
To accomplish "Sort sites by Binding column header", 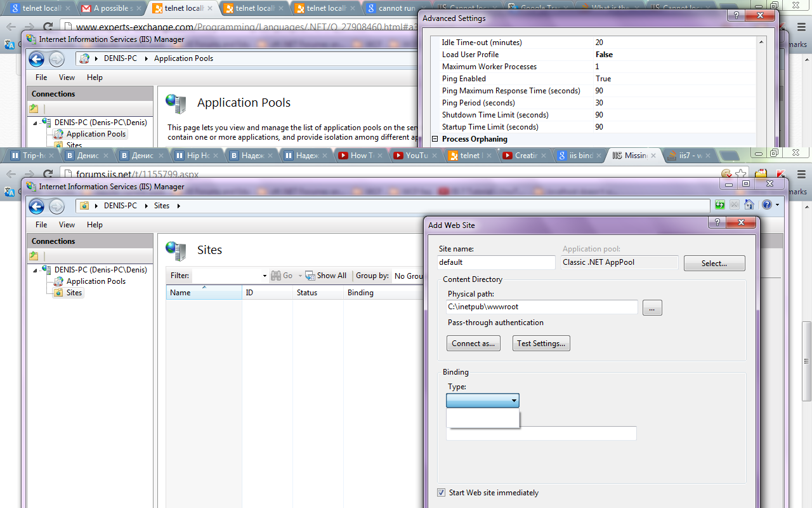I will point(383,293).
